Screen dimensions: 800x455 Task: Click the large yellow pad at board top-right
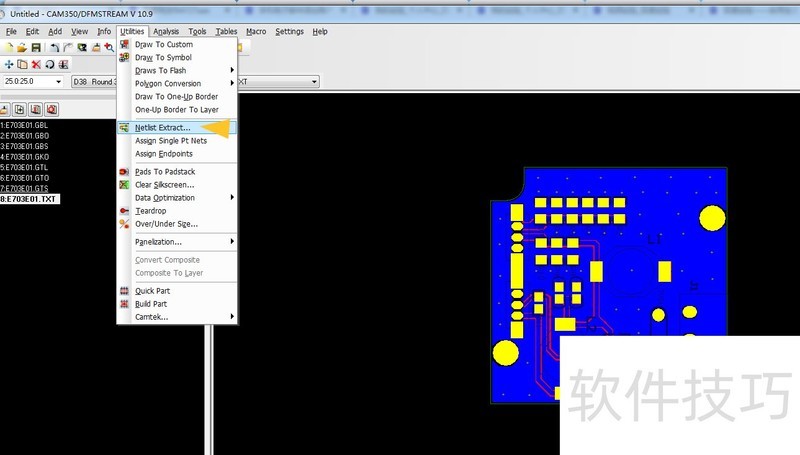click(x=712, y=218)
